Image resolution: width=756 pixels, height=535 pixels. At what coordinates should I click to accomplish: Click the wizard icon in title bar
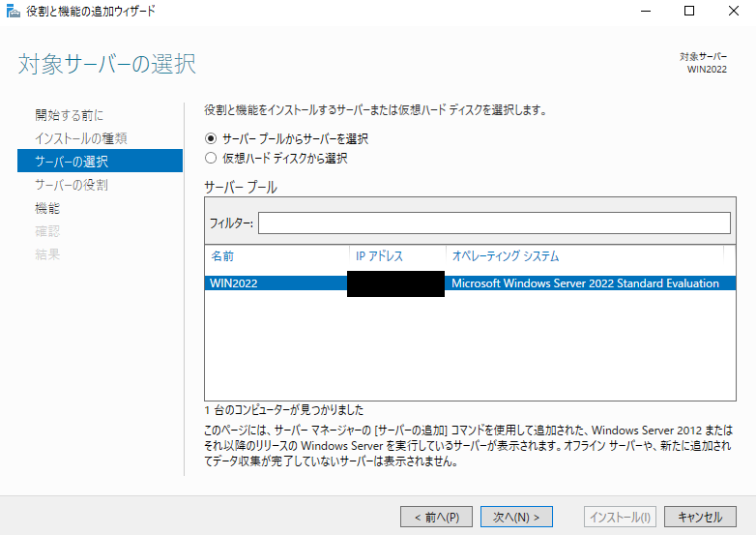[x=13, y=12]
